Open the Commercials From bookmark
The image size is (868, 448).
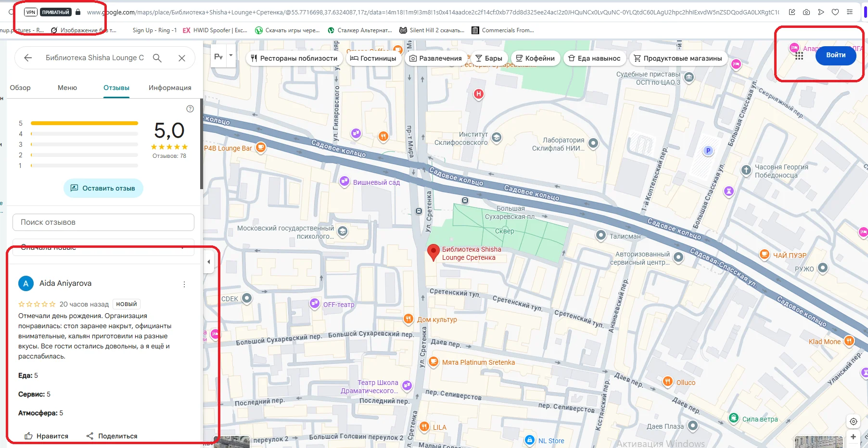click(x=503, y=30)
